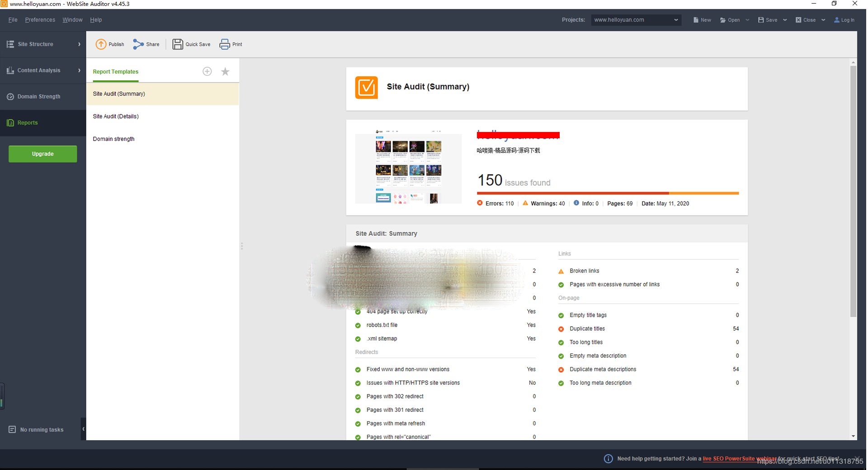Select Site Audit (Summary) template

(163, 94)
